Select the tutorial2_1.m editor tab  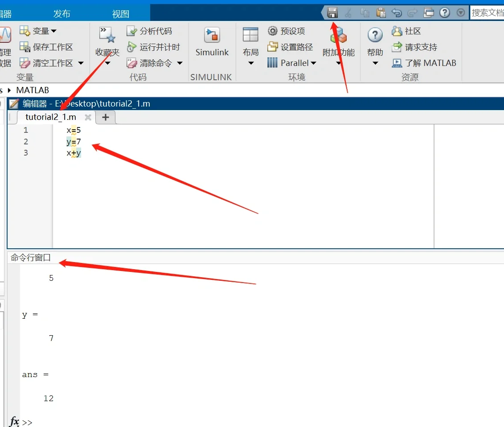pos(51,117)
